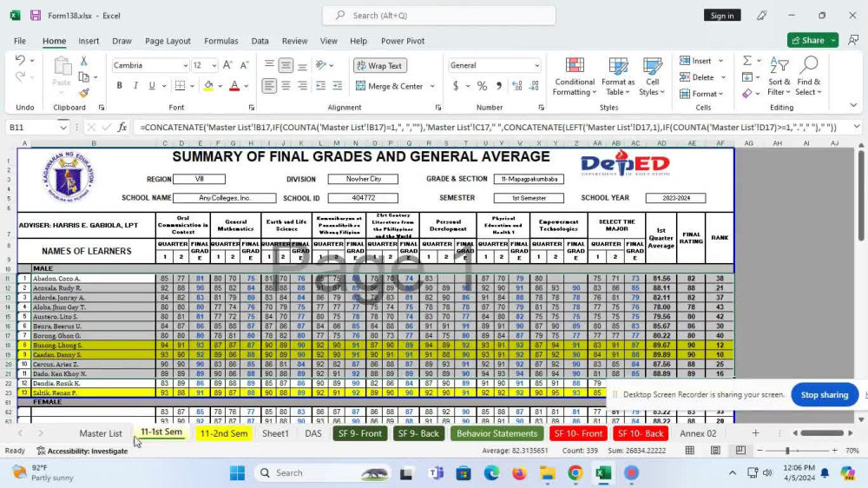Open the General number format dropdown

(x=536, y=66)
